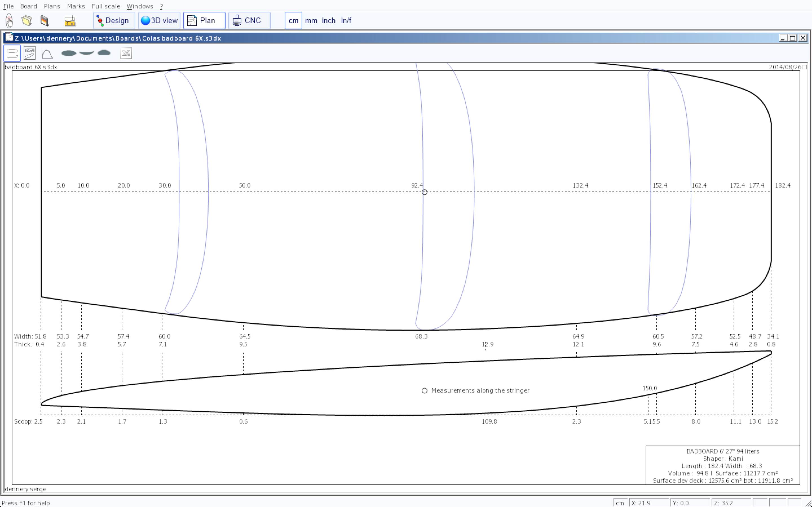The width and height of the screenshot is (812, 507).
Task: Click the Excel export icon
Action: pos(126,53)
